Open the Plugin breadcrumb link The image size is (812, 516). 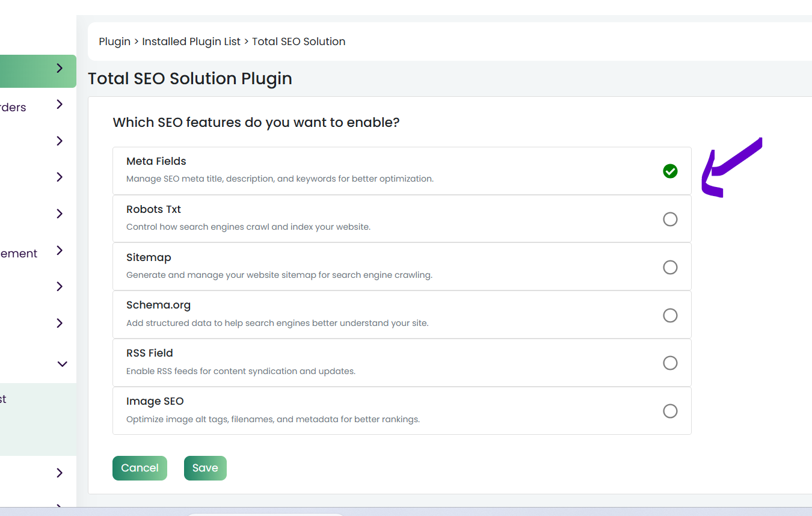(115, 41)
